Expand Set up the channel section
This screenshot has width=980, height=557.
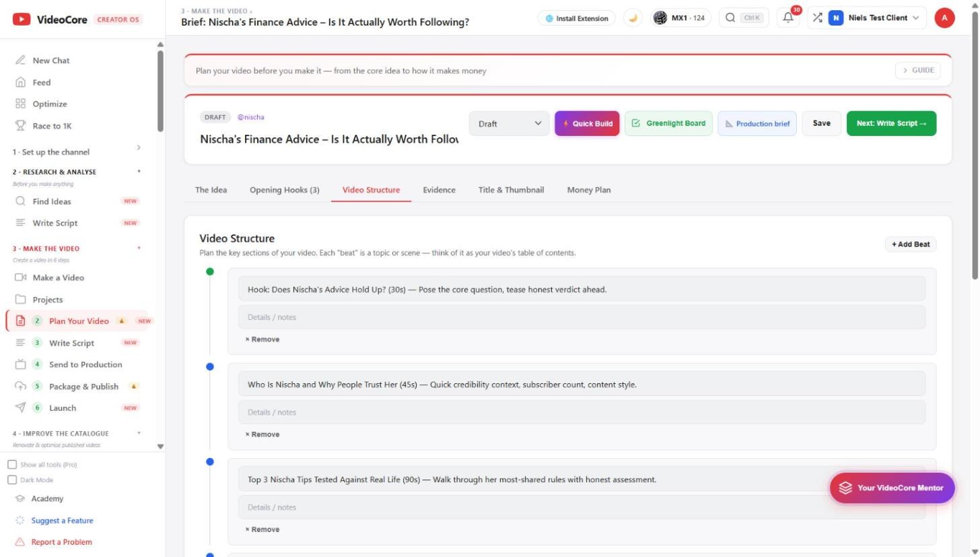point(77,152)
